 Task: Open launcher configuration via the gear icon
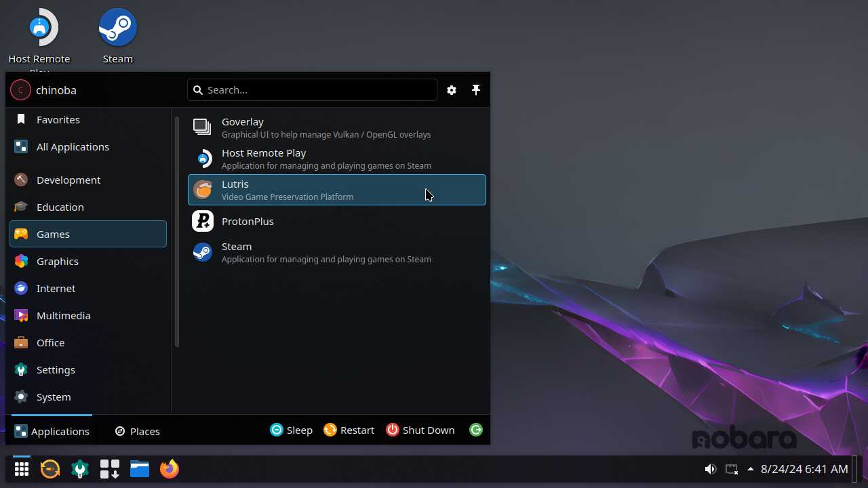click(x=452, y=89)
